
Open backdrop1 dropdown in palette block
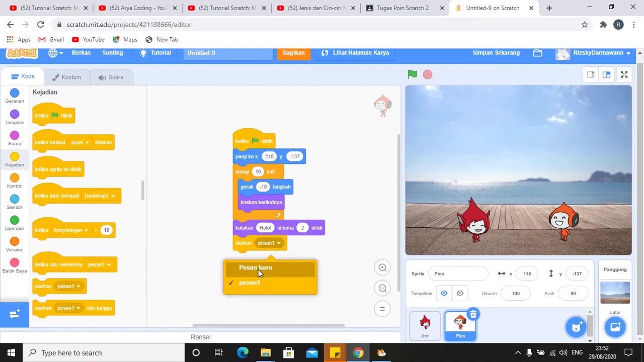pyautogui.click(x=100, y=196)
